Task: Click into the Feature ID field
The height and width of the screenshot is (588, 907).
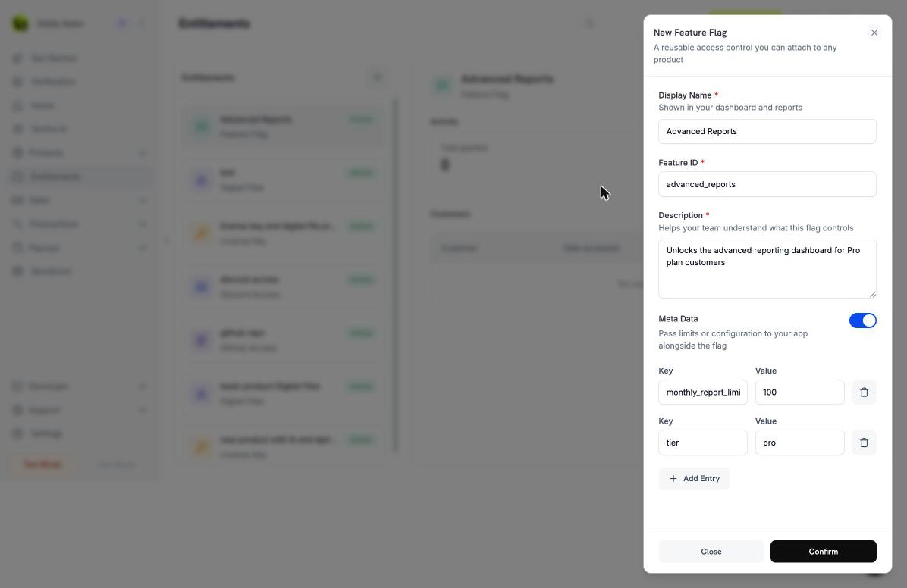Action: [x=767, y=184]
